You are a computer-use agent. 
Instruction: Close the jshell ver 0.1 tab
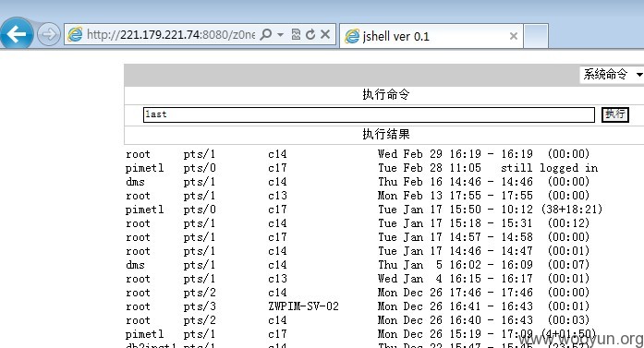click(514, 36)
